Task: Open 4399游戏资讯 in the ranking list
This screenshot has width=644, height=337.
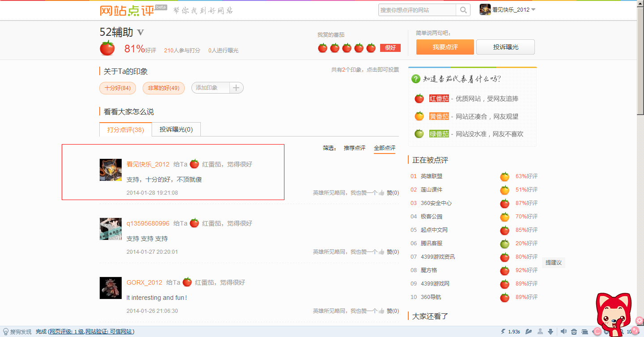Action: [438, 257]
